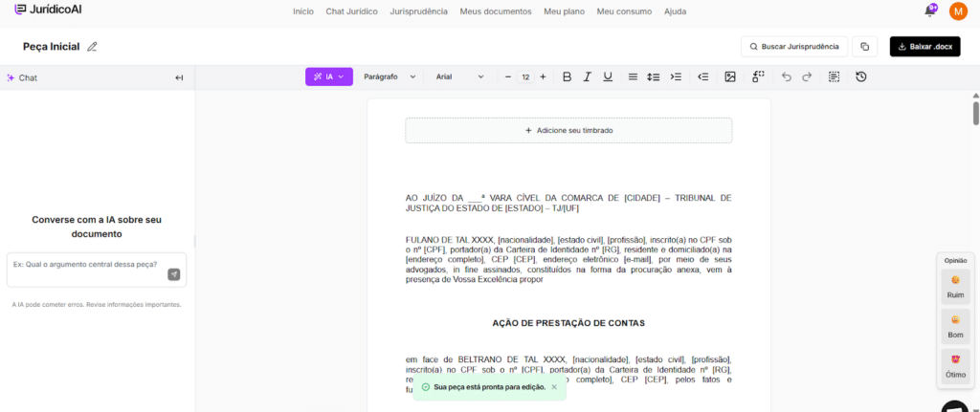Click 'em face de BELTRANO DE TAL' text
Image resolution: width=980 pixels, height=412 pixels.
pos(568,375)
